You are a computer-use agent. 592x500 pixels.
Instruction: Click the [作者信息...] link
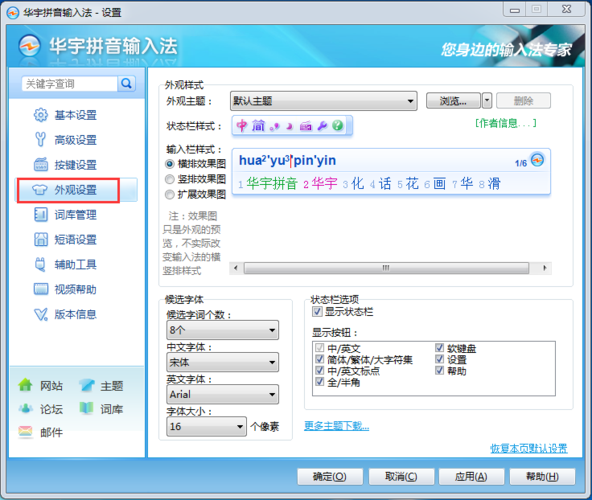(x=506, y=123)
